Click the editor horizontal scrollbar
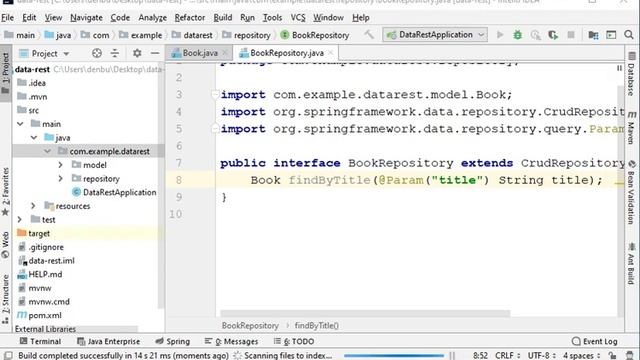The width and height of the screenshot is (640, 360). click(x=365, y=313)
